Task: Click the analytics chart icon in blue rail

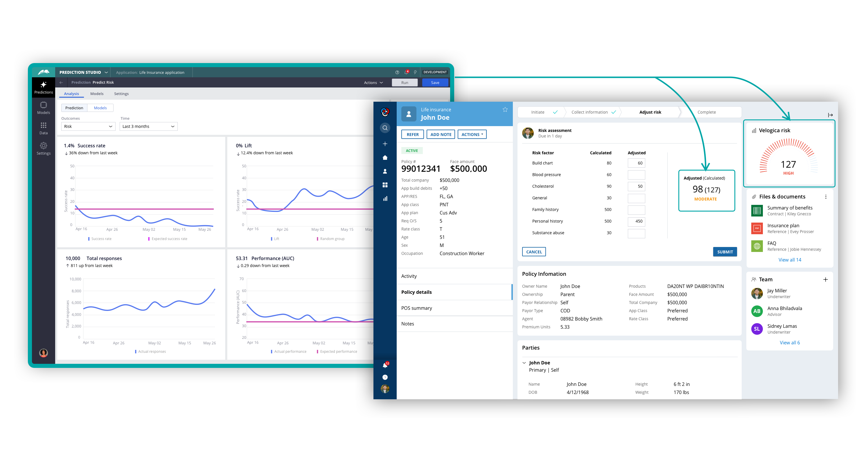Action: [x=385, y=199]
